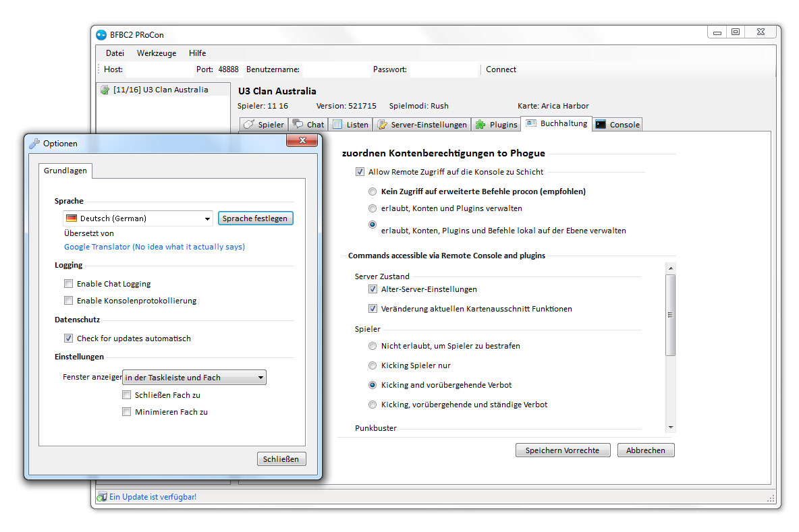This screenshot has height=532, width=799.
Task: Click Ein Update ist verfügbar link
Action: 153,496
